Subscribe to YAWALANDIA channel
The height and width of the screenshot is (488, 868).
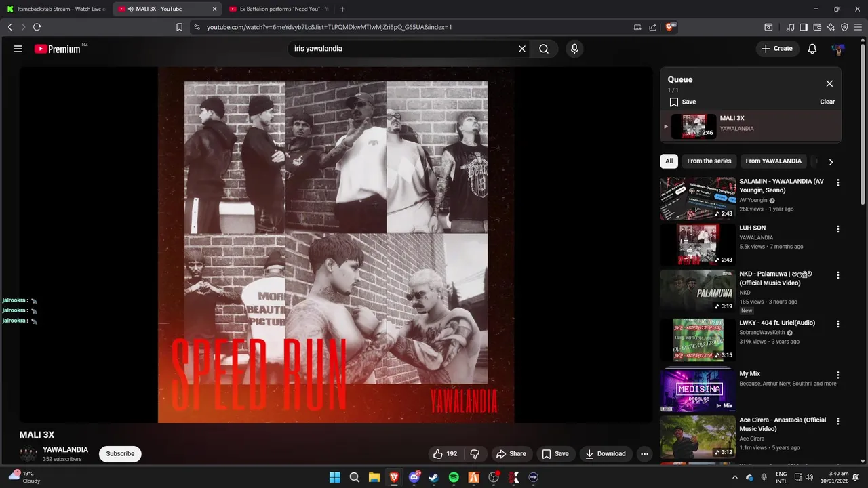[x=120, y=454]
